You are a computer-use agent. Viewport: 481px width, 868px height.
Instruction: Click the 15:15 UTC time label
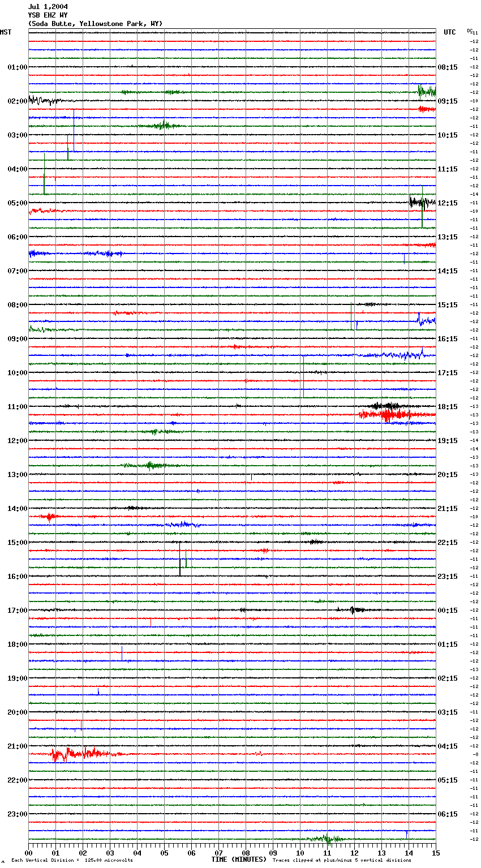[x=448, y=305]
